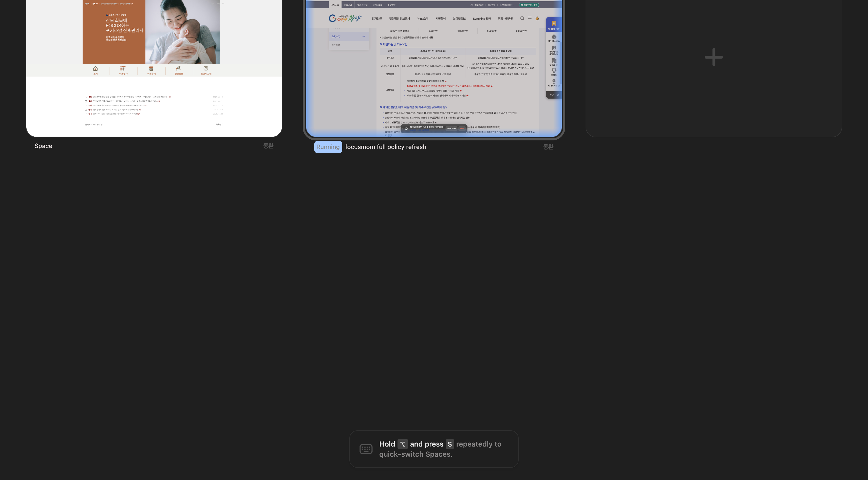The height and width of the screenshot is (480, 868).
Task: Click the keyboard icon in the quick-switch hint
Action: pos(366,449)
